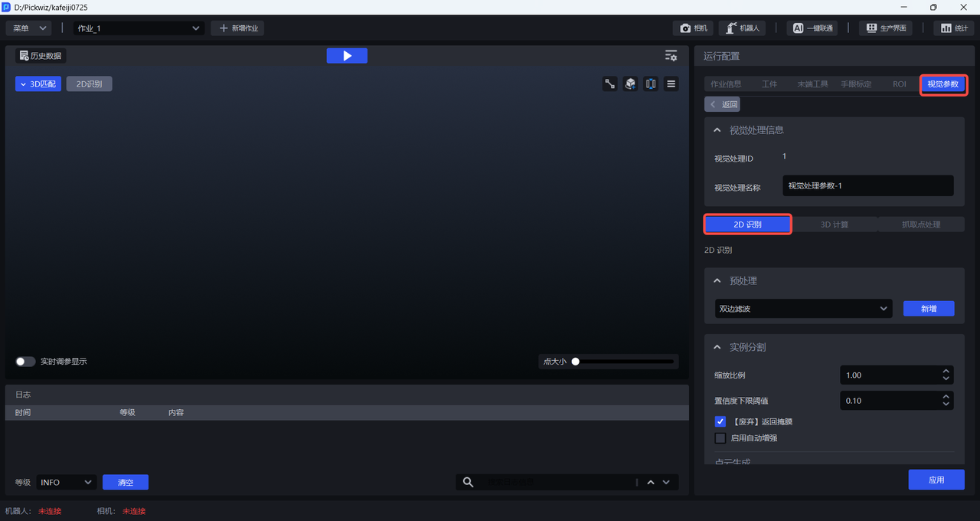Select the 手眼标定 tab

pos(856,84)
